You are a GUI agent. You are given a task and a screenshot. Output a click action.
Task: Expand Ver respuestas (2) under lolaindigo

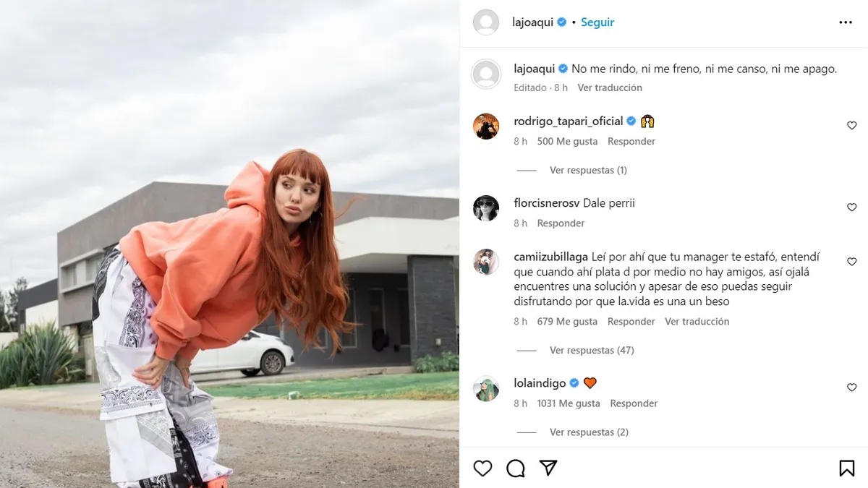click(589, 432)
